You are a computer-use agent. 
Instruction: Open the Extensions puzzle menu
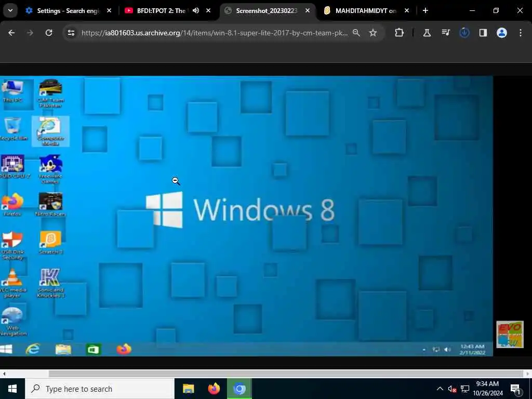click(x=400, y=33)
